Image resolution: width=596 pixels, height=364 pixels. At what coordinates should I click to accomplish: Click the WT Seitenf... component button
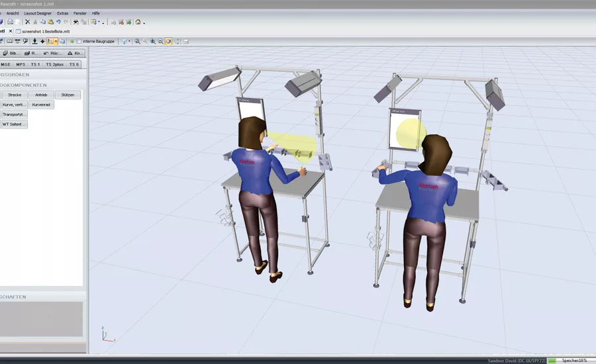pos(15,124)
